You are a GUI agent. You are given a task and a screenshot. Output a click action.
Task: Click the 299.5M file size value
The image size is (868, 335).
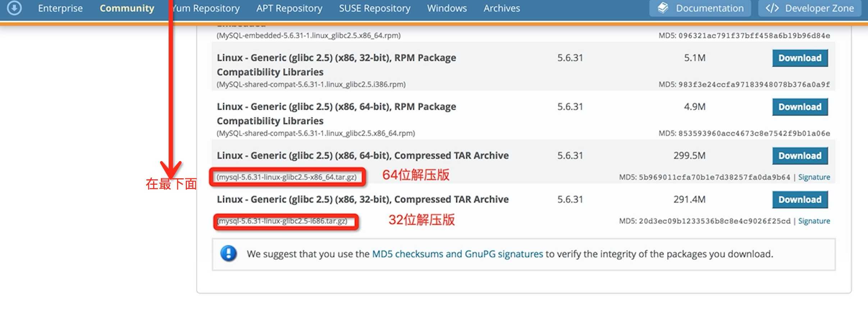689,156
